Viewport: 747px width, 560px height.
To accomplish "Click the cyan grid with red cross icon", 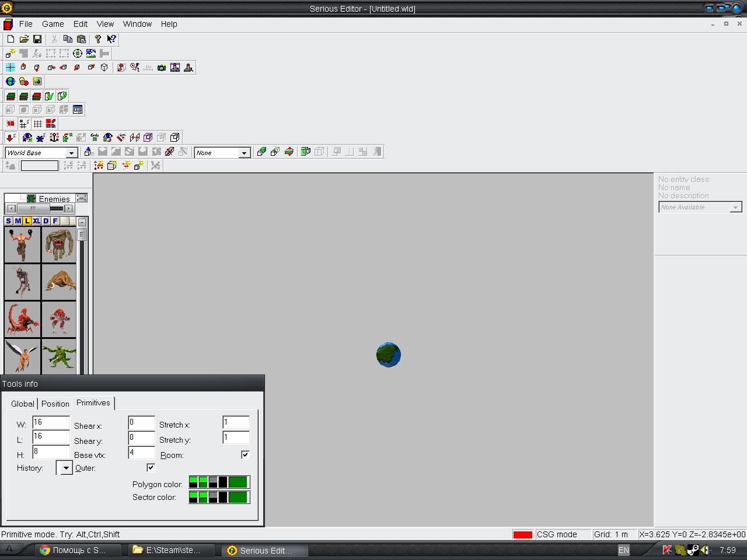I will point(11,68).
